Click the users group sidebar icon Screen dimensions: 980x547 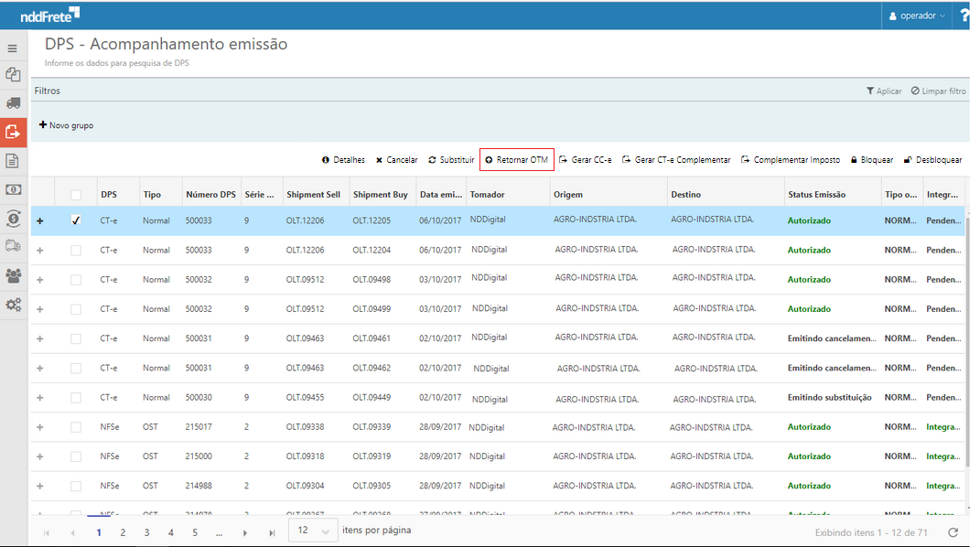(13, 275)
